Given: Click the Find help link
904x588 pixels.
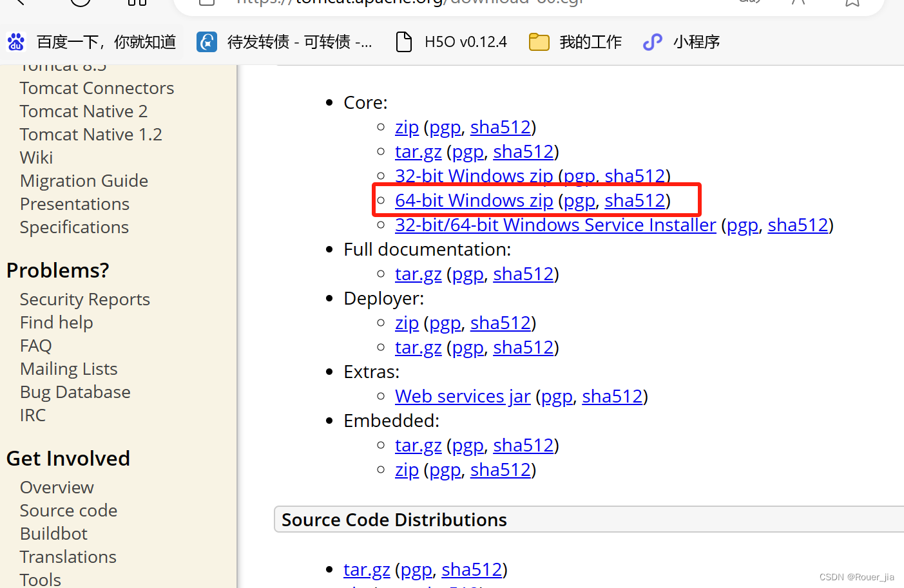Looking at the screenshot, I should tap(57, 323).
